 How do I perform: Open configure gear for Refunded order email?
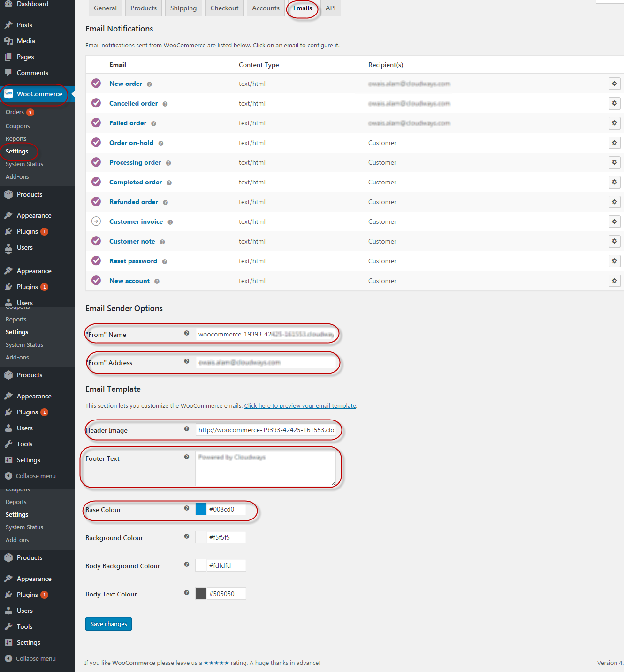pos(614,202)
